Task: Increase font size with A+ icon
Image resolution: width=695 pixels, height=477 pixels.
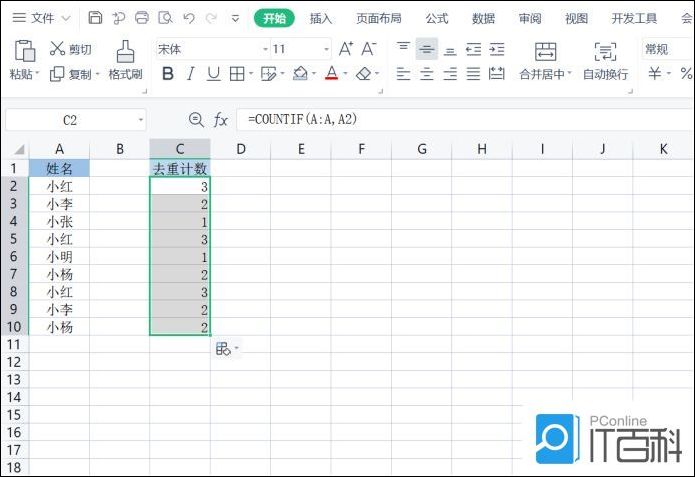Action: click(346, 49)
